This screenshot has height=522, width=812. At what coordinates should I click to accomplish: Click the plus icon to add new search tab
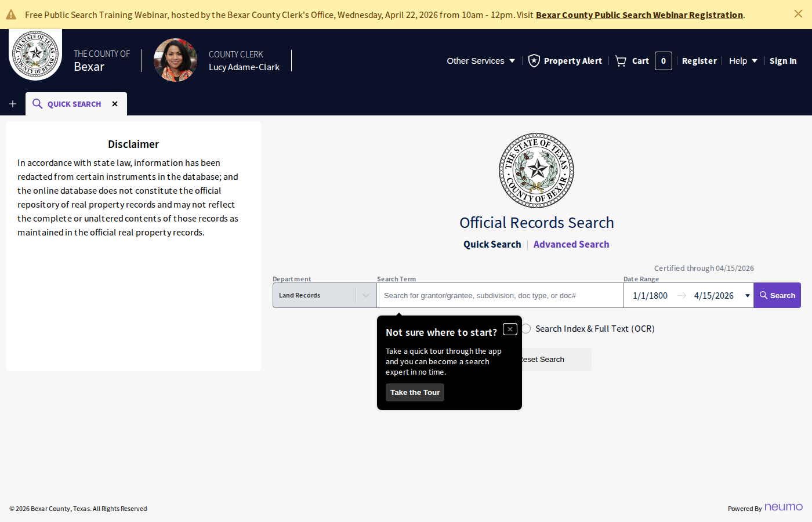[12, 104]
